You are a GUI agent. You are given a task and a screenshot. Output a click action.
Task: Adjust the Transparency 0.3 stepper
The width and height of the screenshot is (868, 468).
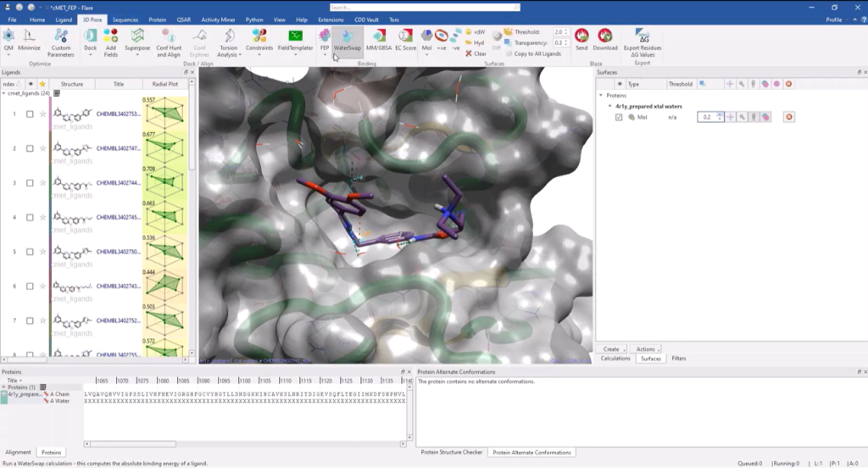pos(566,42)
